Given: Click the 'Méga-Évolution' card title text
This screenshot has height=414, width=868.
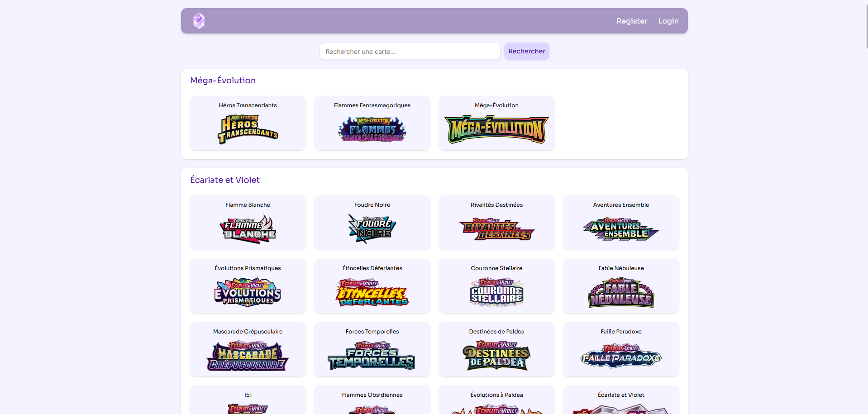Looking at the screenshot, I should [496, 105].
